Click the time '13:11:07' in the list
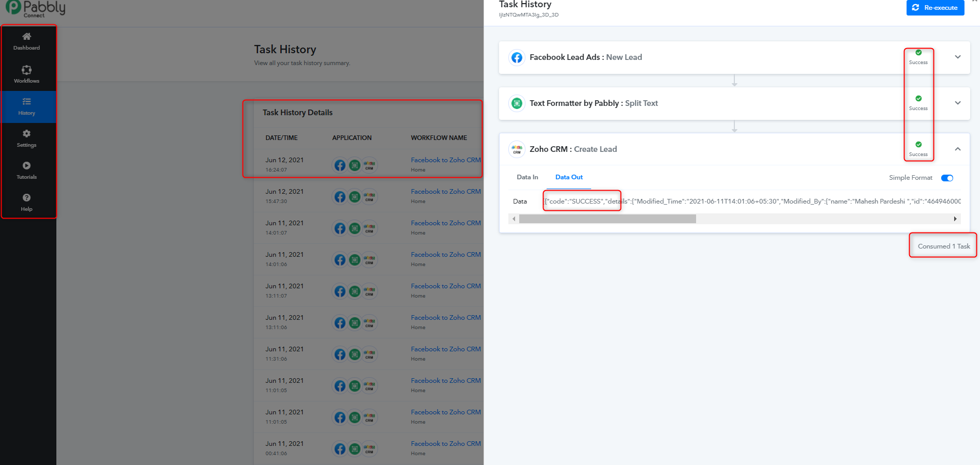 (x=276, y=296)
